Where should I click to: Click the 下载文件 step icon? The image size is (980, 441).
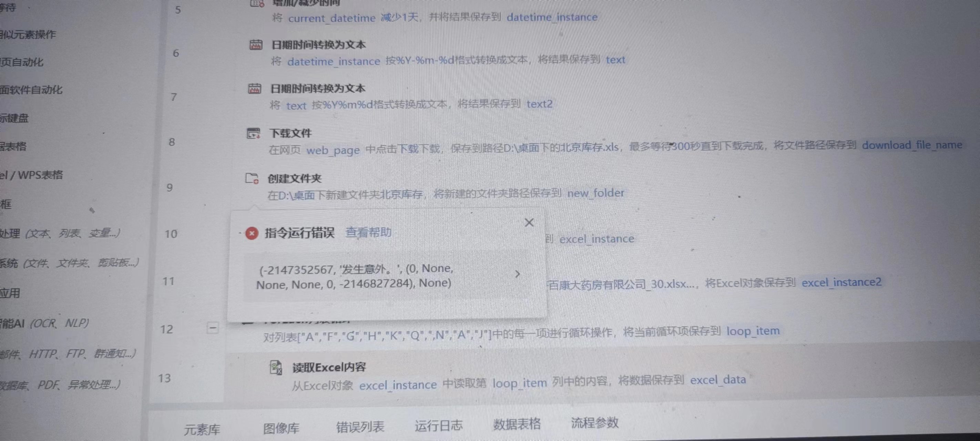click(253, 134)
